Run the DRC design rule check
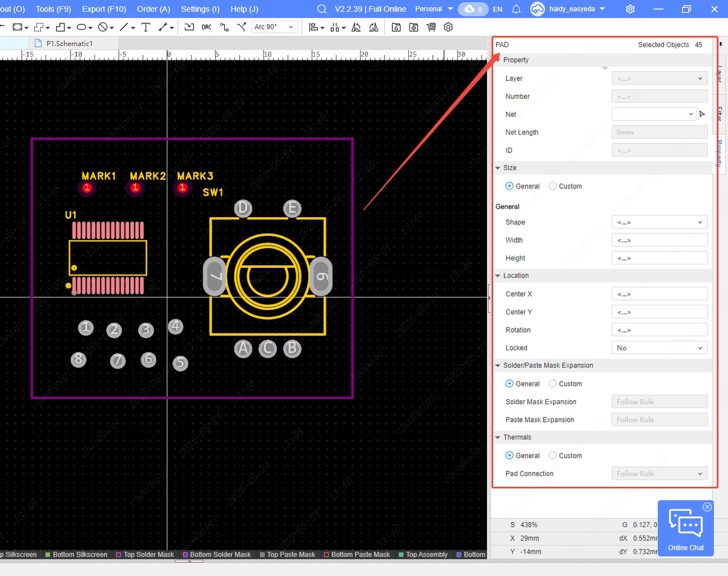 coord(206,27)
